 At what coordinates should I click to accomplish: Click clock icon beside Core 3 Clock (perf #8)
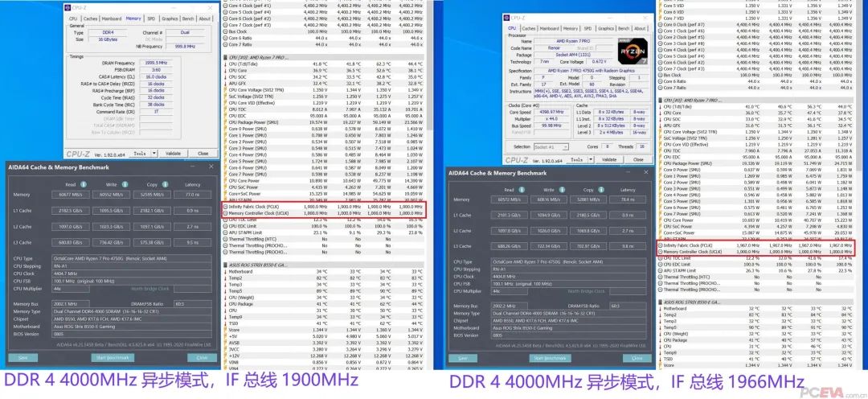(x=660, y=43)
